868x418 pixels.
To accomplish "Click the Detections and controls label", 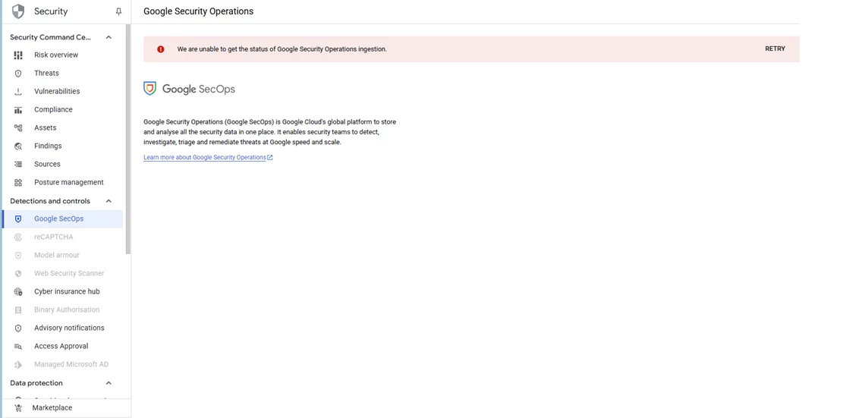I will click(x=50, y=201).
